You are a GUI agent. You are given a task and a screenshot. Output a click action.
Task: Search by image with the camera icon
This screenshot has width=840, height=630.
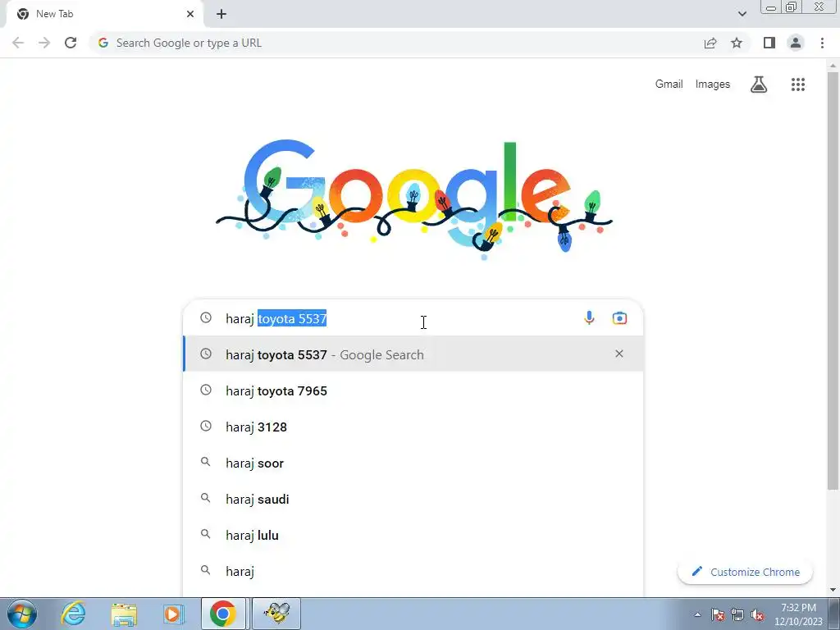(x=619, y=318)
